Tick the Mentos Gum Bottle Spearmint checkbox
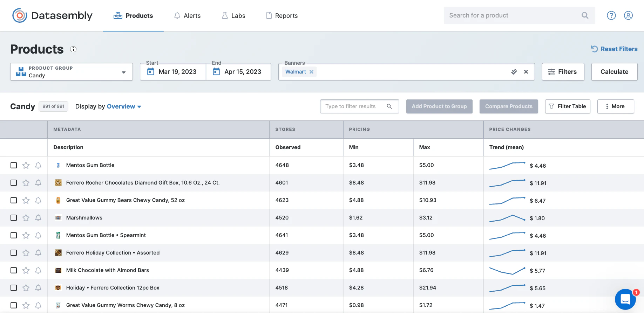644x313 pixels. 14,235
